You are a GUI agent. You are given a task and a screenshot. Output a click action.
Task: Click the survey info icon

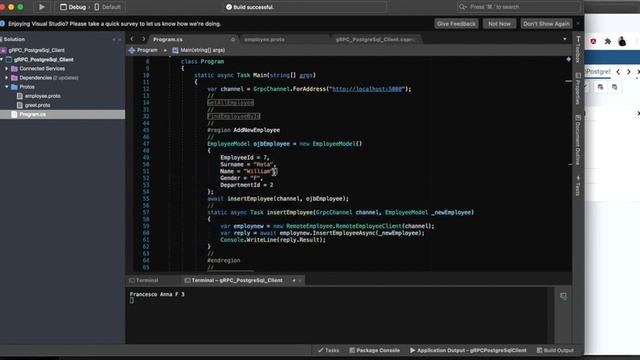[x=2, y=24]
